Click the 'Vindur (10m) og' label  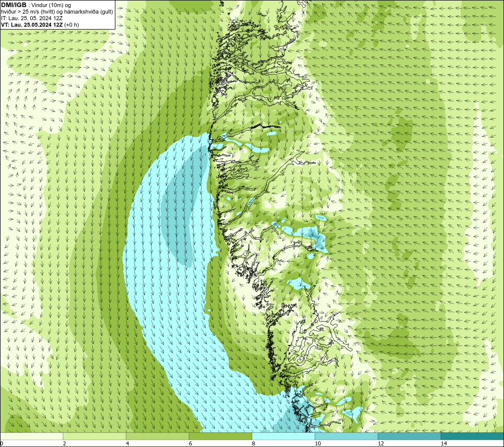[x=52, y=6]
